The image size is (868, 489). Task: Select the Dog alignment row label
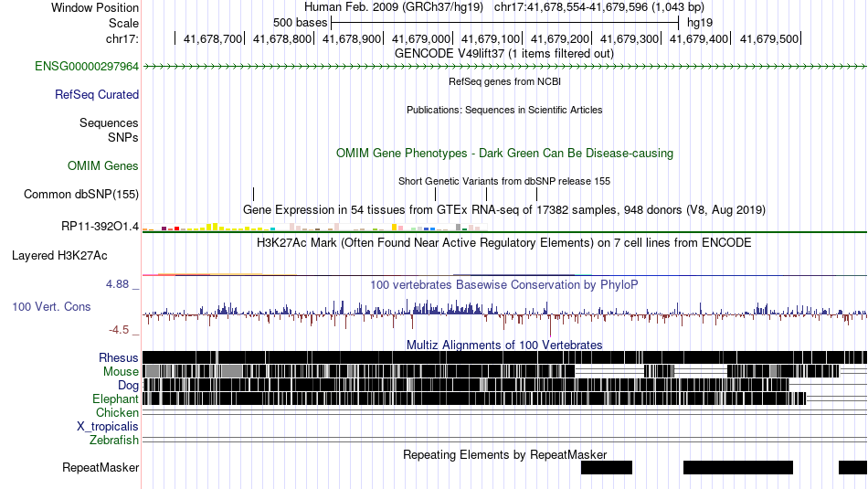pos(128,386)
